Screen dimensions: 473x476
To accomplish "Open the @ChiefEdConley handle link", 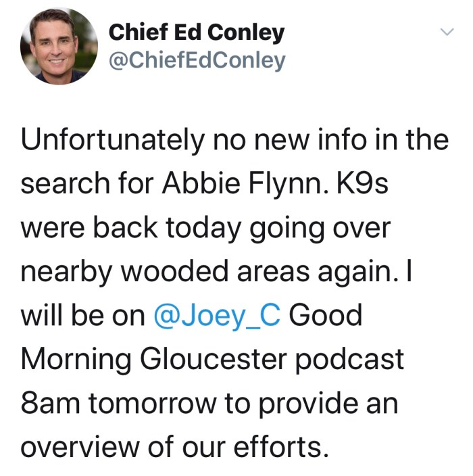I will [x=197, y=61].
